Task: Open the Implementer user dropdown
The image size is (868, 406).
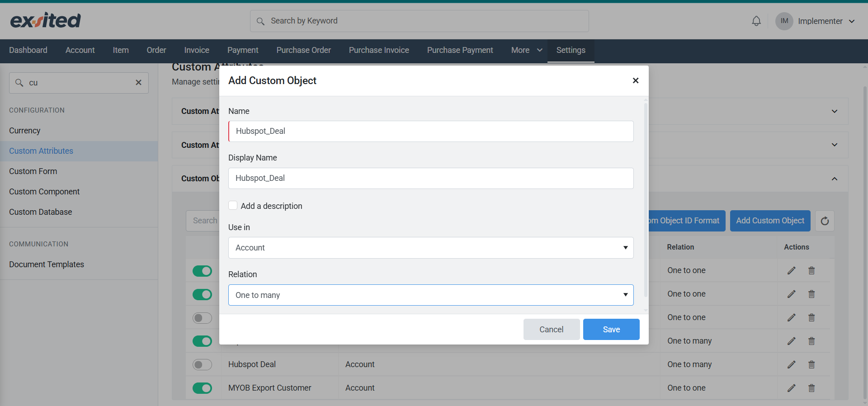Action: click(x=826, y=21)
